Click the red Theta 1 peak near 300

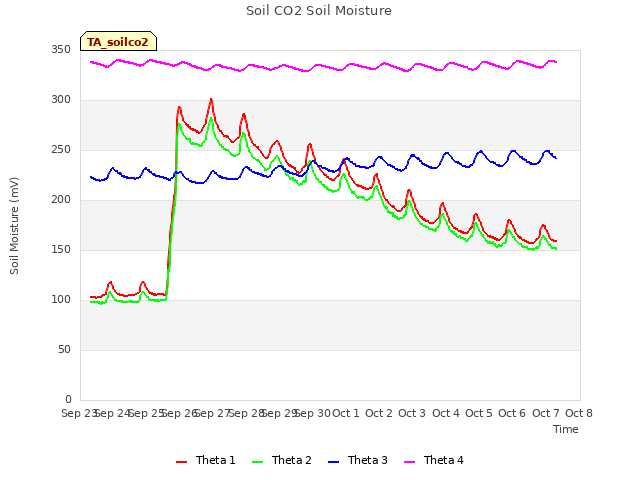(211, 99)
